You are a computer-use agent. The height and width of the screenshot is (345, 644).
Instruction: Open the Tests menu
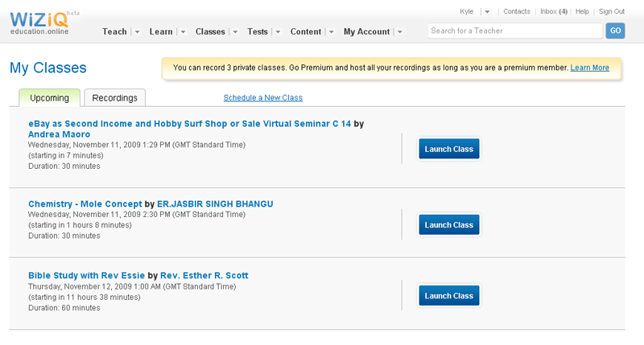(258, 32)
